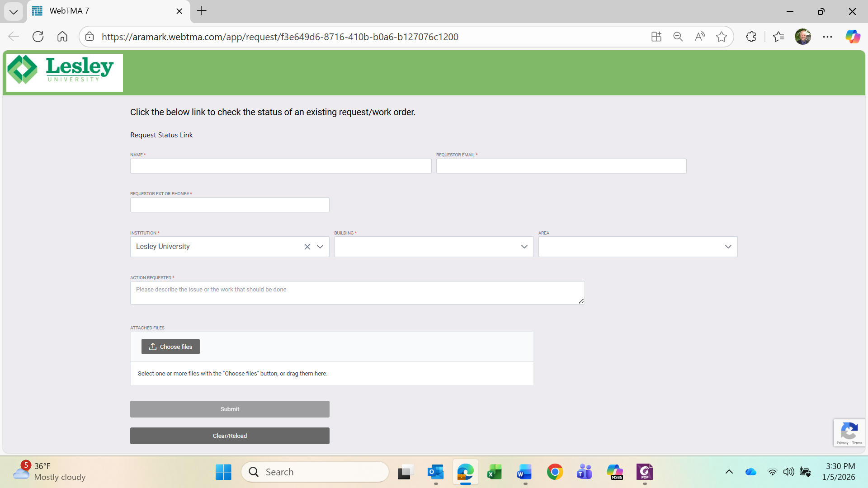The height and width of the screenshot is (488, 868).
Task: Clear the Lesley University institution selection
Action: pos(307,246)
